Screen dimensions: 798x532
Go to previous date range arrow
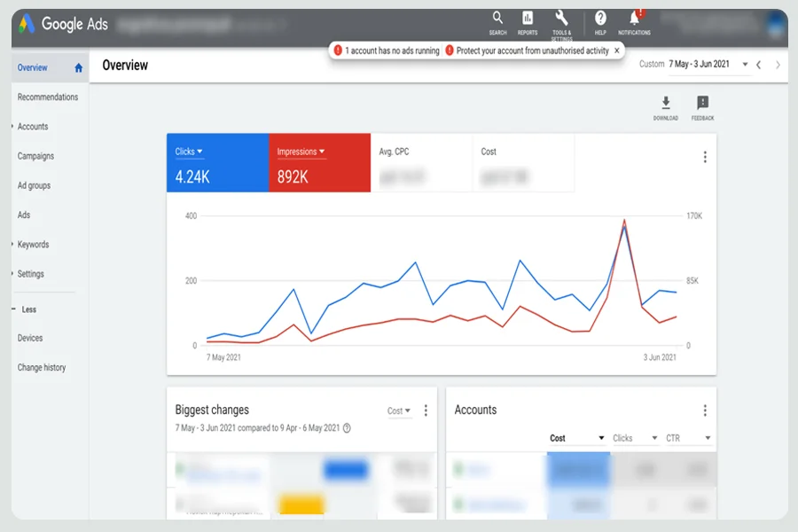[x=758, y=65]
